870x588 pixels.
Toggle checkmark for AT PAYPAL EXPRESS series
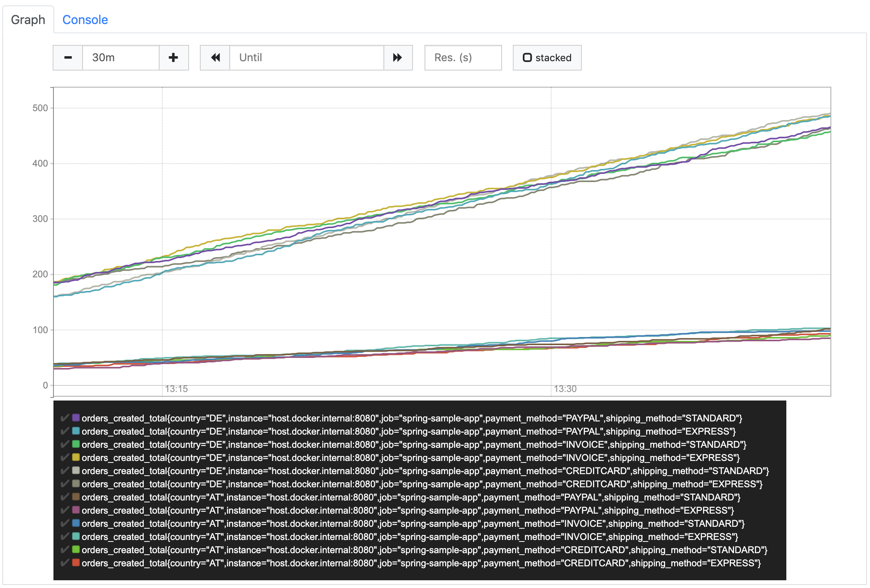(x=65, y=510)
